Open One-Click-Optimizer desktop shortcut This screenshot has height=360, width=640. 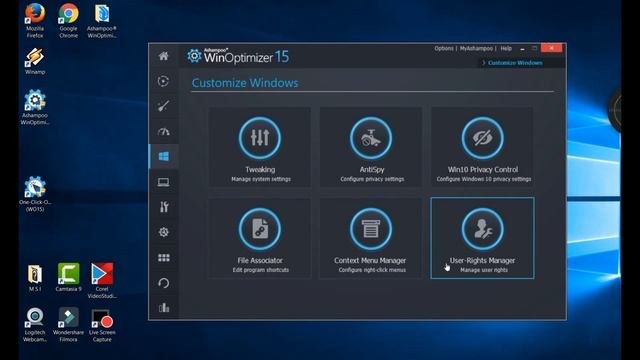click(x=35, y=194)
